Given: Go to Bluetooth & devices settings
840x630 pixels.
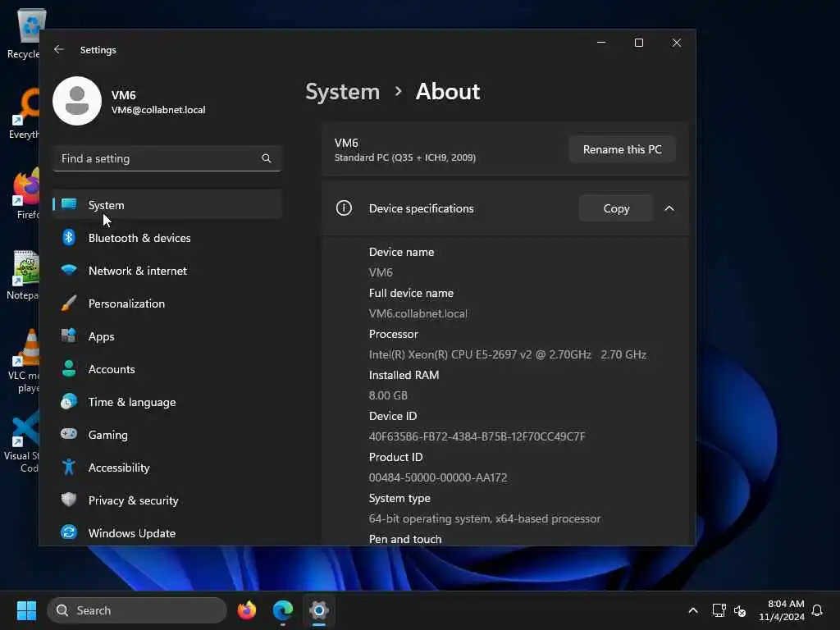Looking at the screenshot, I should (167, 237).
